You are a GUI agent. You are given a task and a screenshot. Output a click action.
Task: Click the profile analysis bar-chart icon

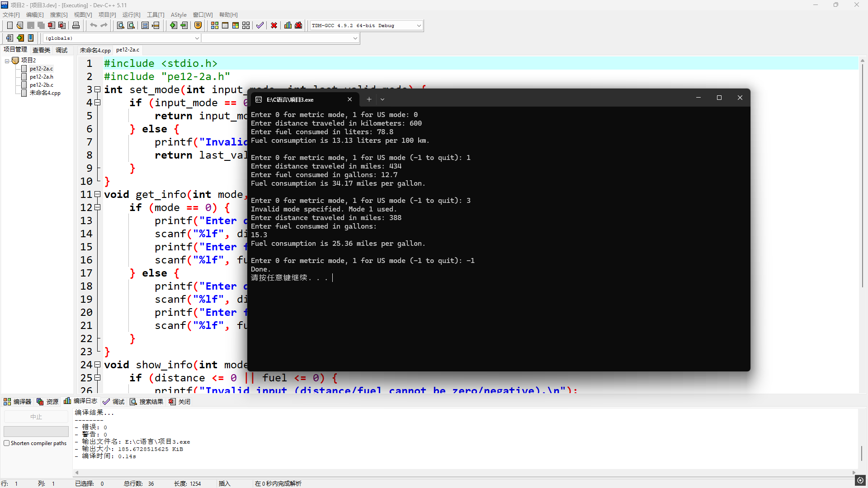288,25
